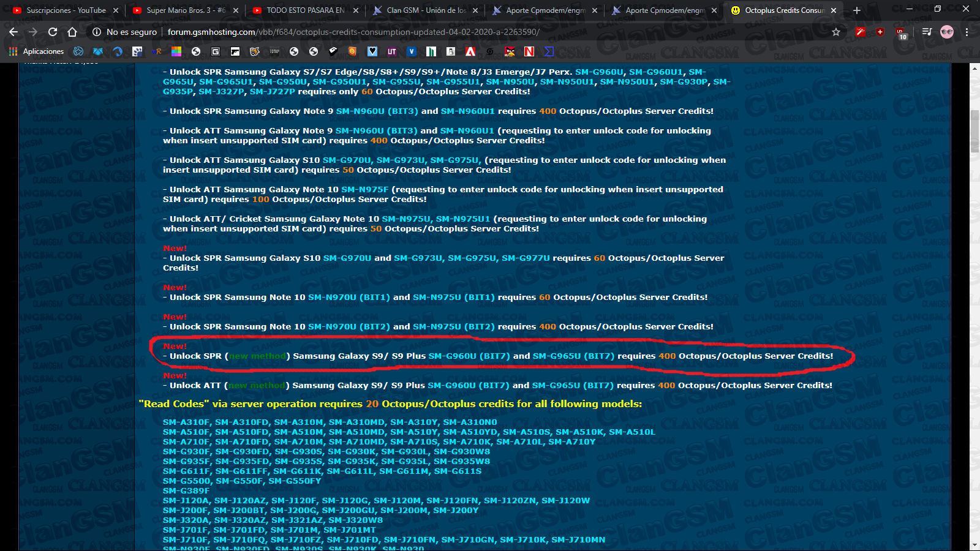Focus the address bar URL field
This screenshot has height=551, width=980.
point(353,32)
